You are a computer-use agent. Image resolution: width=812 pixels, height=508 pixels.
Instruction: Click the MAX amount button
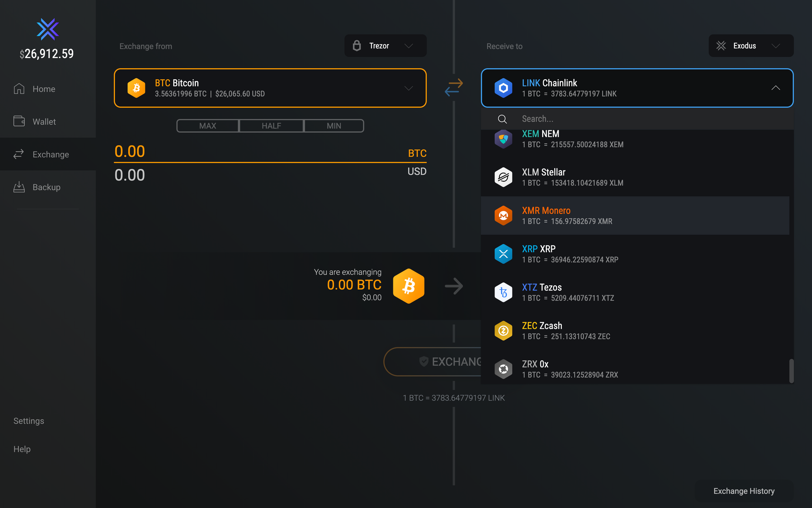(207, 126)
